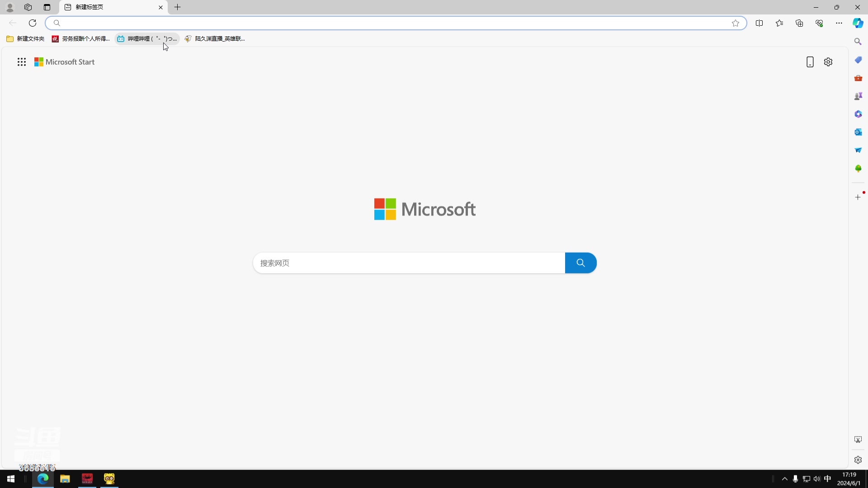Open the 哔哩哔哩 bookmark

147,39
